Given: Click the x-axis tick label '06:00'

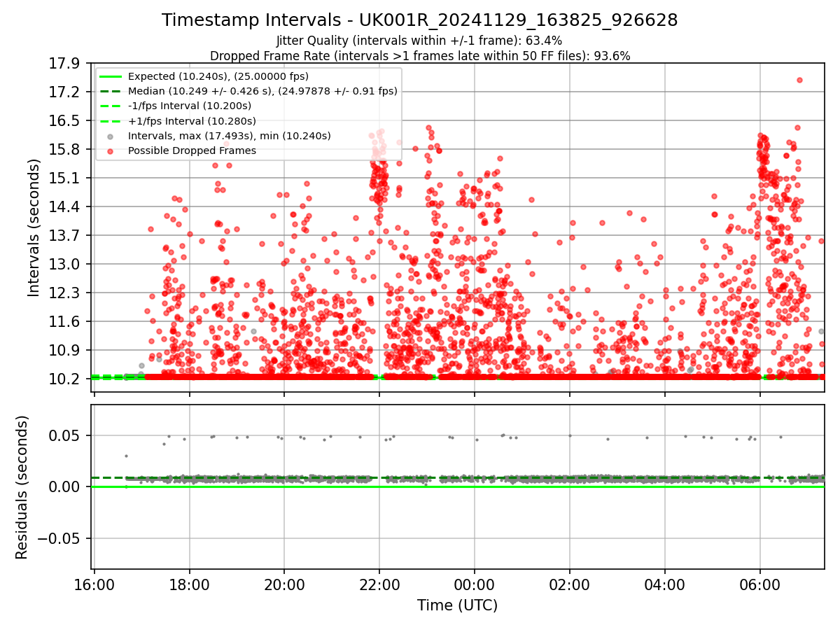Looking at the screenshot, I should pyautogui.click(x=760, y=584).
